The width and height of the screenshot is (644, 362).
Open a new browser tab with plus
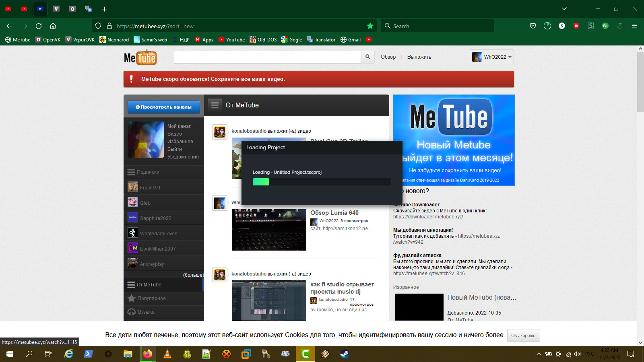tap(104, 9)
